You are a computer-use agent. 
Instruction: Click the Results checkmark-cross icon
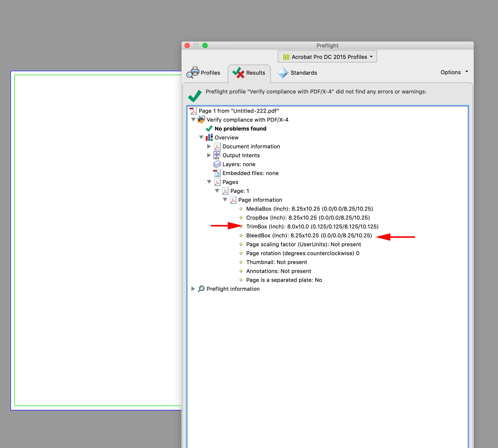pos(238,72)
